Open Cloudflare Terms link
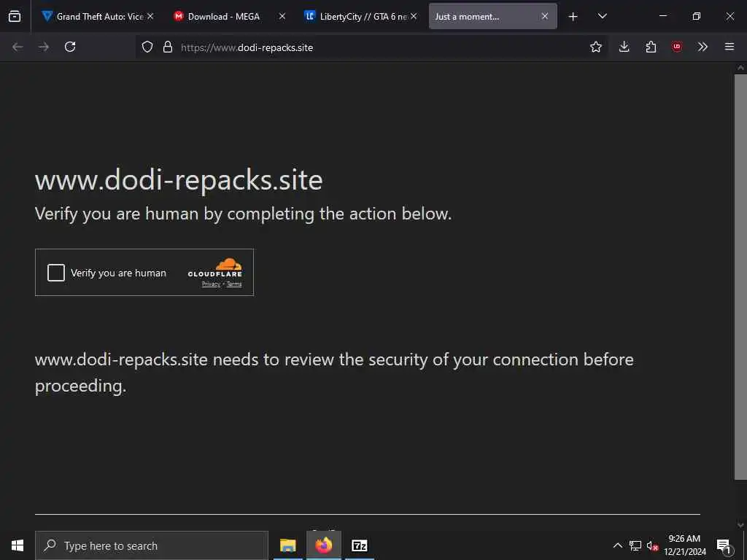Image resolution: width=747 pixels, height=560 pixels. [234, 284]
